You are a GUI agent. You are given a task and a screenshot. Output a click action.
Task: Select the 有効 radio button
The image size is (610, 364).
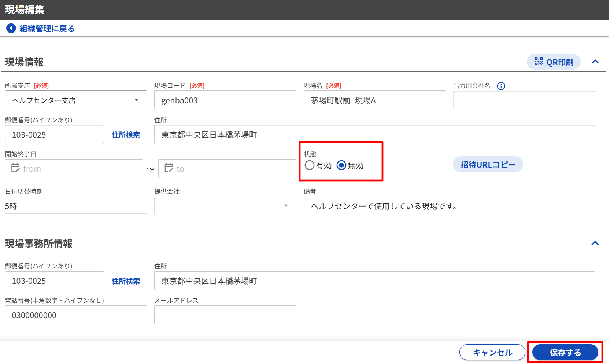coord(310,166)
